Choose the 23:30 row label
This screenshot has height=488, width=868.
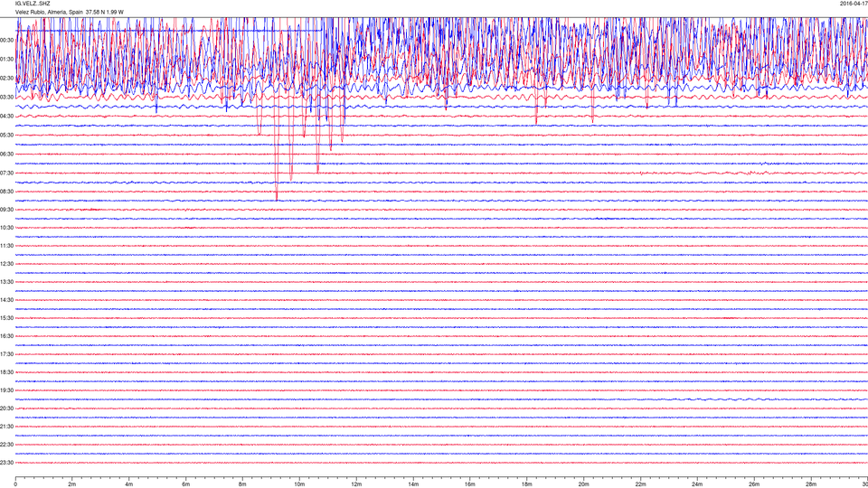point(6,463)
